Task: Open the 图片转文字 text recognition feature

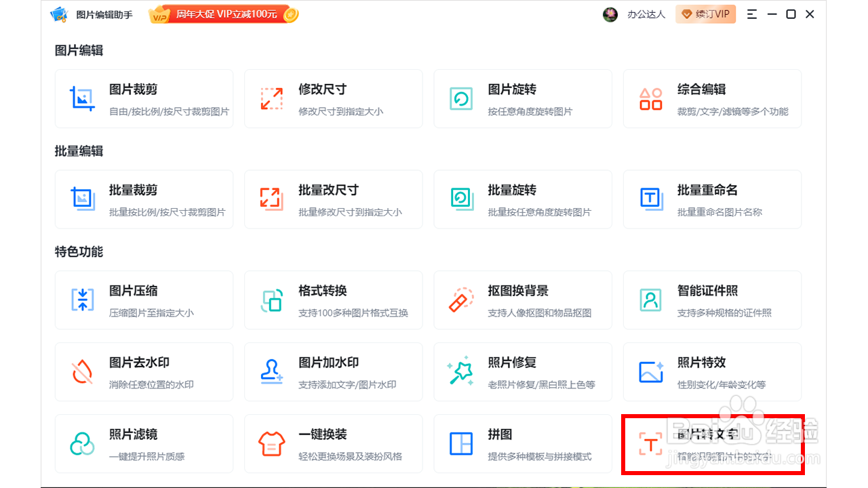Action: pyautogui.click(x=650, y=444)
